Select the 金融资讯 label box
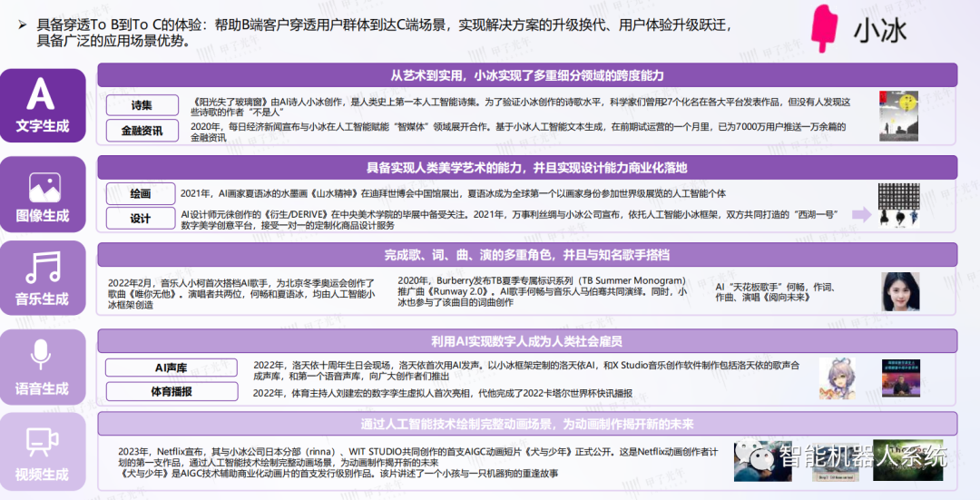 [x=142, y=131]
